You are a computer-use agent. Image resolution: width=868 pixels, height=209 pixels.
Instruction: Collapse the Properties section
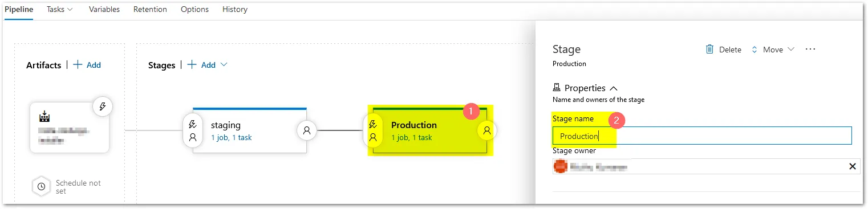tap(614, 88)
